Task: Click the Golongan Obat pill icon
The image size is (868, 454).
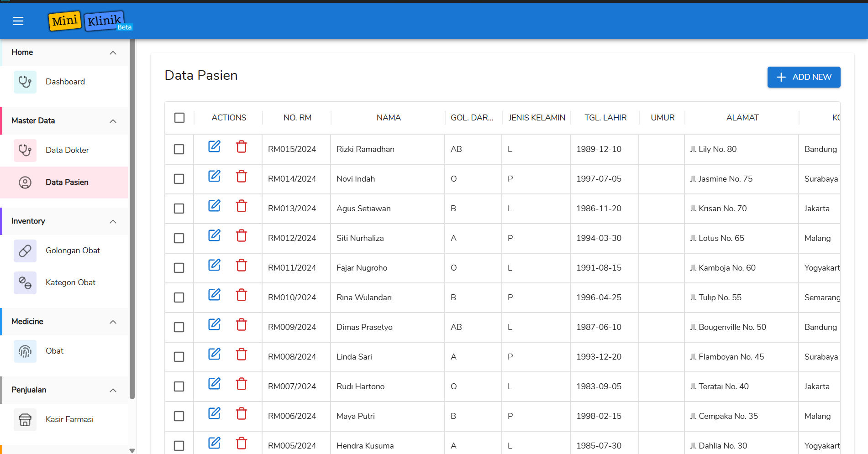Action: 25,251
